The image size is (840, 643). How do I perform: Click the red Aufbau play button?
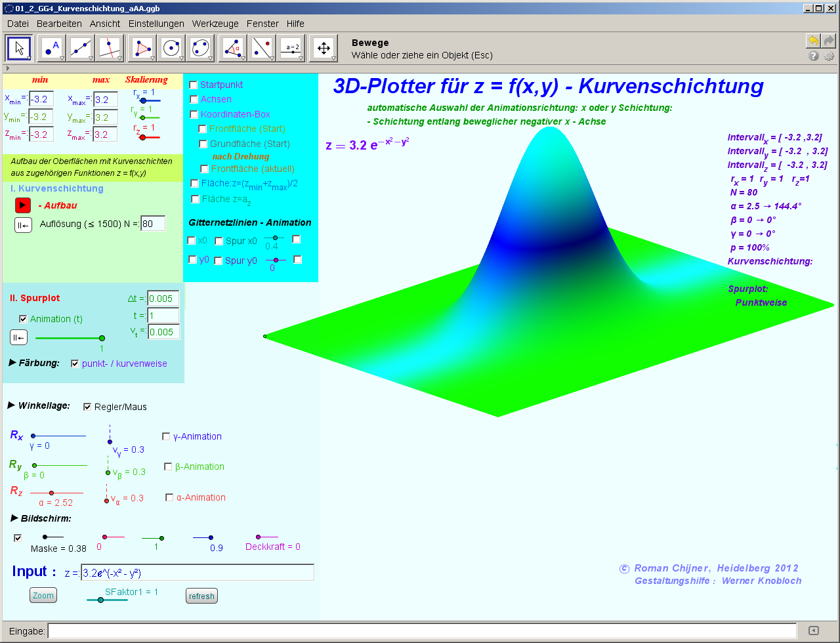click(x=23, y=205)
